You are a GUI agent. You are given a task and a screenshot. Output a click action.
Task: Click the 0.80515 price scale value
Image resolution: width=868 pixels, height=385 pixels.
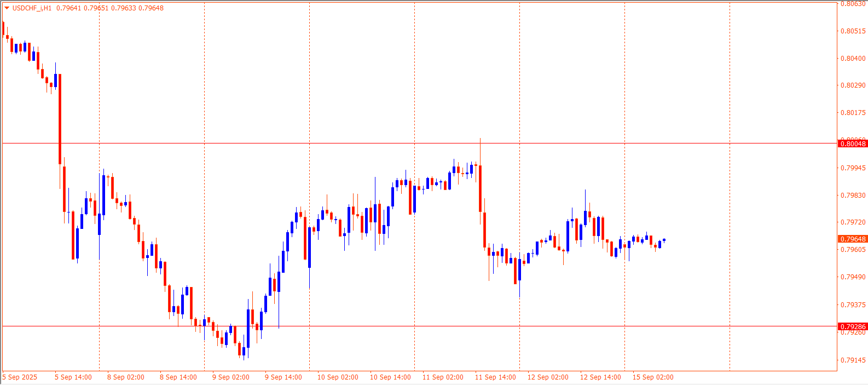pyautogui.click(x=853, y=31)
